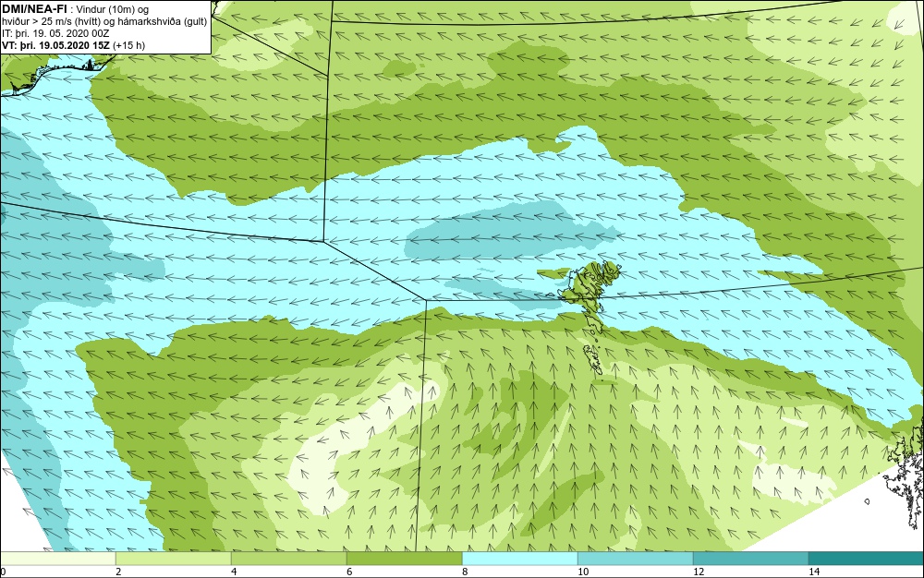Click the 2–4 m/s light green legend swatch
The width and height of the screenshot is (924, 578).
tap(174, 558)
